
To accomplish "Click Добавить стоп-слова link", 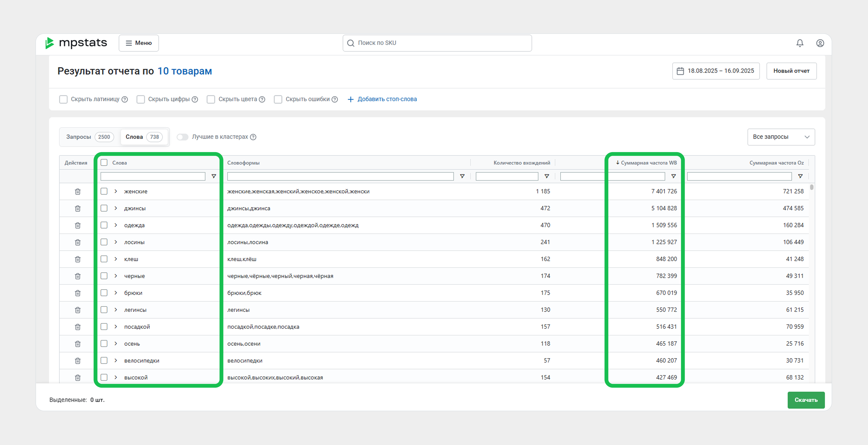I will point(382,99).
